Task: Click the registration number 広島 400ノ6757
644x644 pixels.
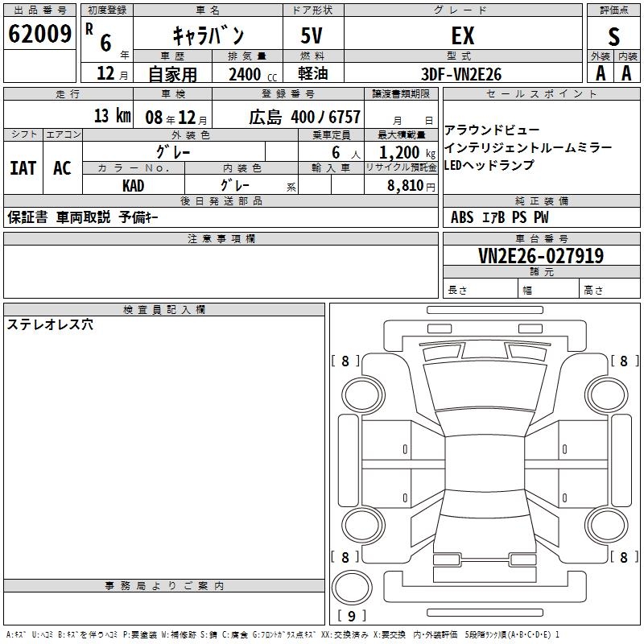Action: click(305, 117)
